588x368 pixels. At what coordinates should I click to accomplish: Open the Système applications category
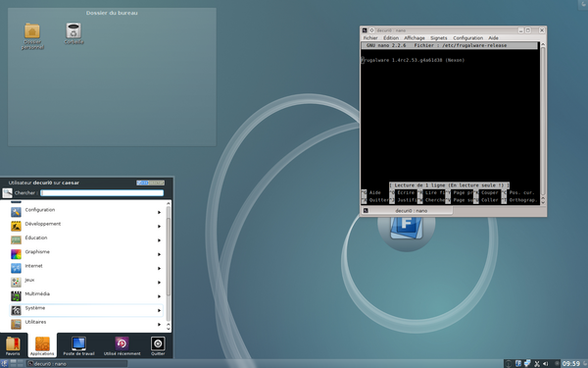86,310
